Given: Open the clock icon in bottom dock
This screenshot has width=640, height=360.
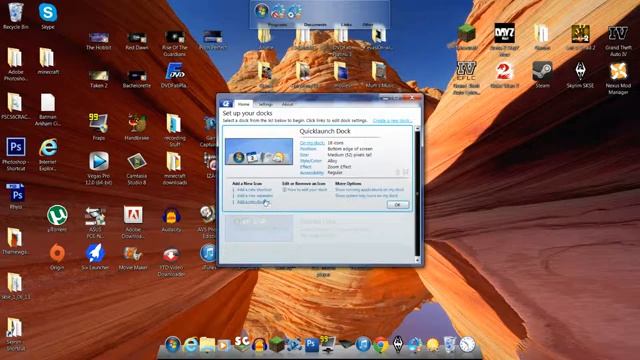Looking at the screenshot, I should pyautogui.click(x=467, y=345).
